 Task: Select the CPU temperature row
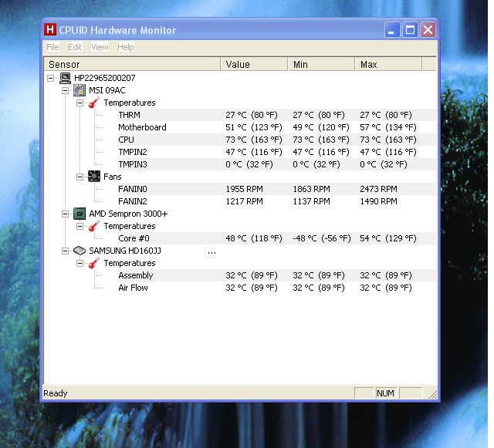276,140
